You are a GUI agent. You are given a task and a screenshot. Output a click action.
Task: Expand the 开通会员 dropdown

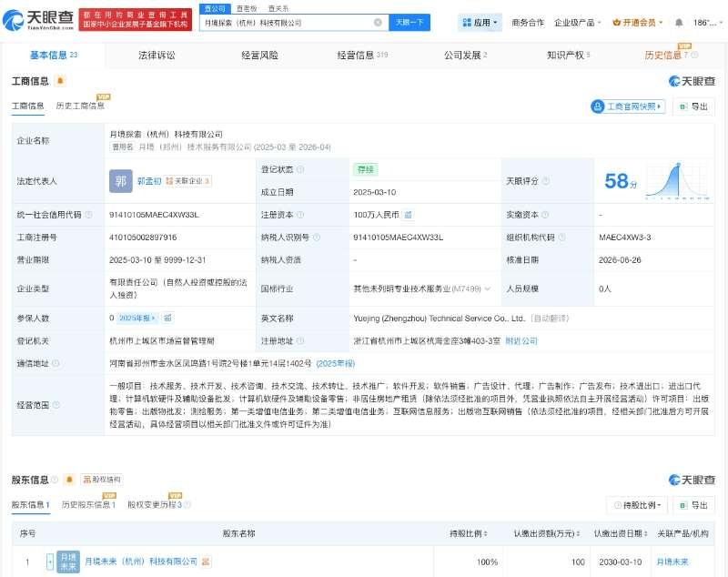tap(638, 22)
